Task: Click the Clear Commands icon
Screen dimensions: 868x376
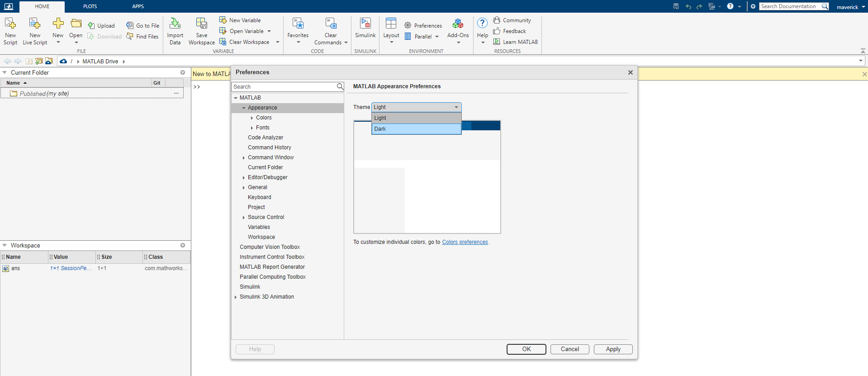Action: pyautogui.click(x=331, y=24)
